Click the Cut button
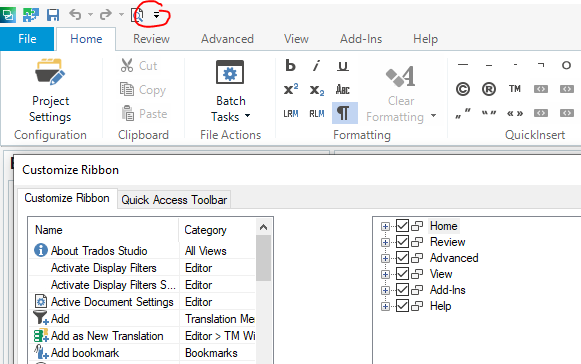This screenshot has width=581, height=364. point(139,66)
